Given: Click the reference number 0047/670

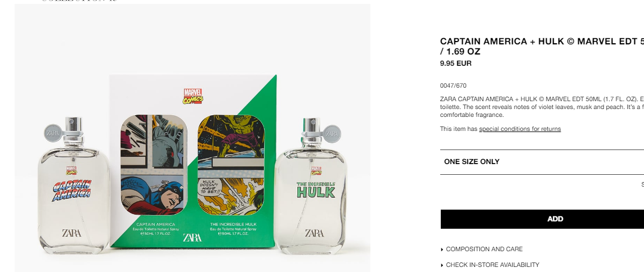Looking at the screenshot, I should pyautogui.click(x=453, y=86).
